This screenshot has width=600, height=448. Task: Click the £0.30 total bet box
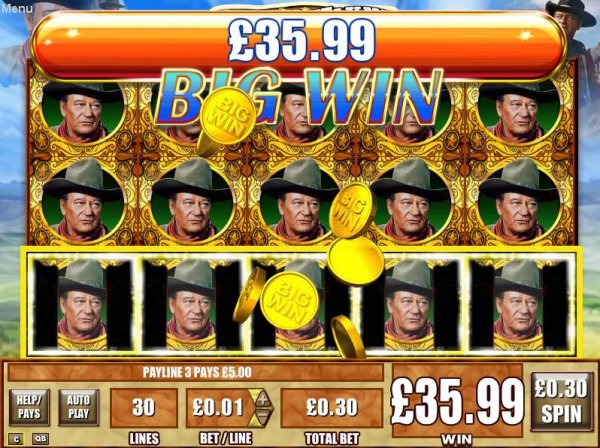tap(332, 408)
